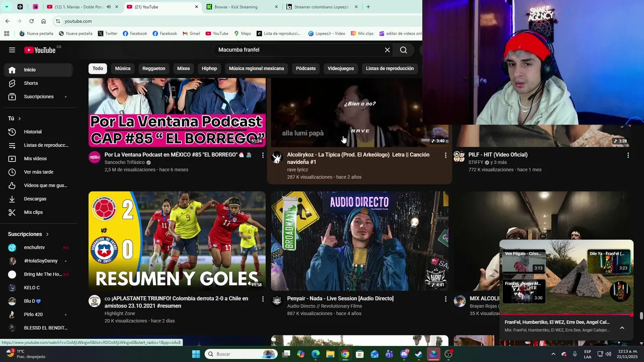Open the #HolaSoyDanny subscription channel
This screenshot has width=644, height=362.
point(38,261)
